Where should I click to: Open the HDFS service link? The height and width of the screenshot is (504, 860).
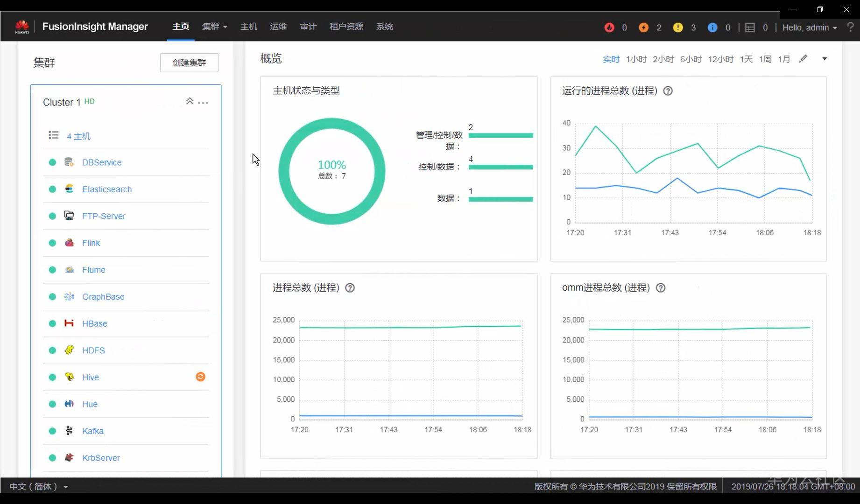point(93,350)
